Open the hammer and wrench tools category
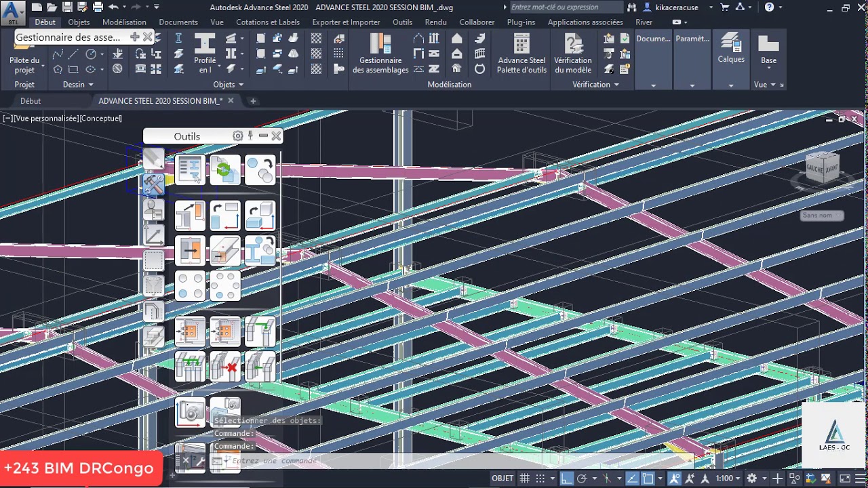 (x=153, y=184)
